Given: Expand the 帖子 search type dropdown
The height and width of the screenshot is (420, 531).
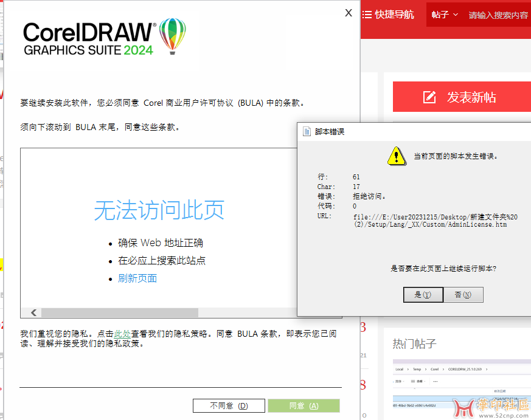Looking at the screenshot, I should coord(445,15).
